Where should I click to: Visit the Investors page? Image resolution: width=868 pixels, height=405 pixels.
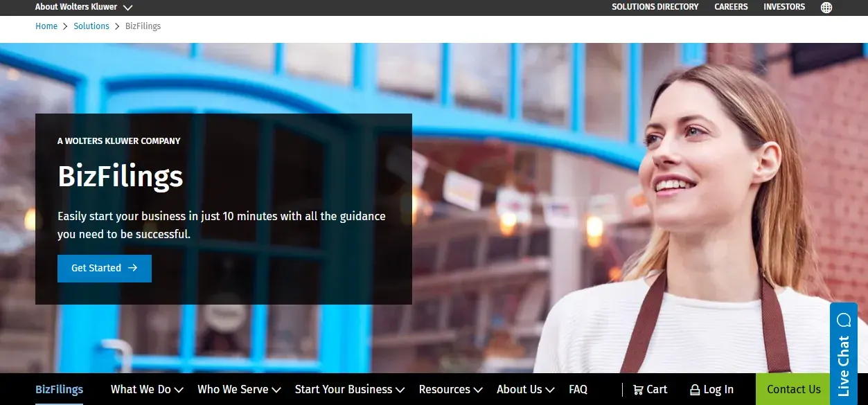pos(784,7)
